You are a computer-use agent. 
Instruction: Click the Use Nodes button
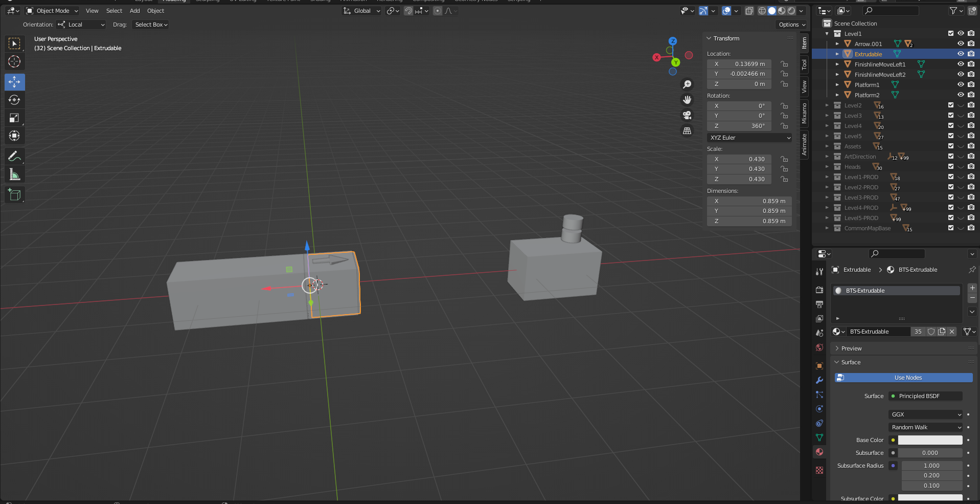[903, 378]
